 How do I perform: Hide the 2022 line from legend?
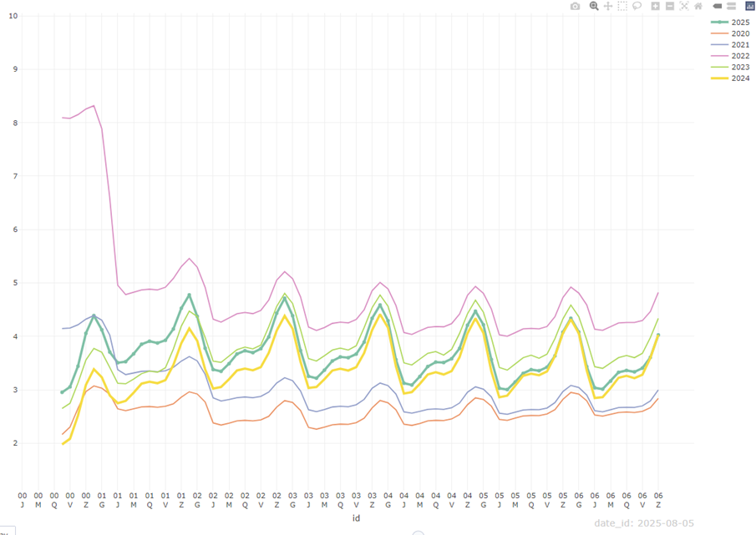click(740, 56)
